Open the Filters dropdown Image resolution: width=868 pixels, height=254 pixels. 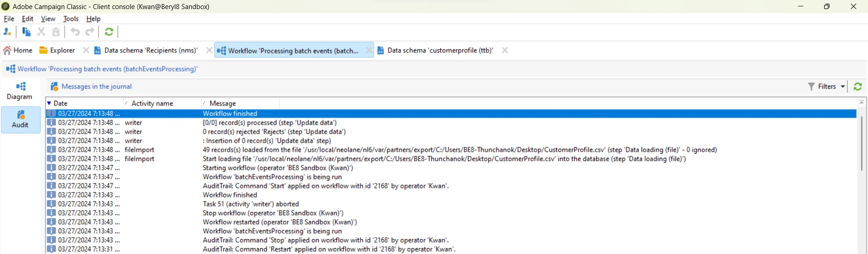[826, 86]
